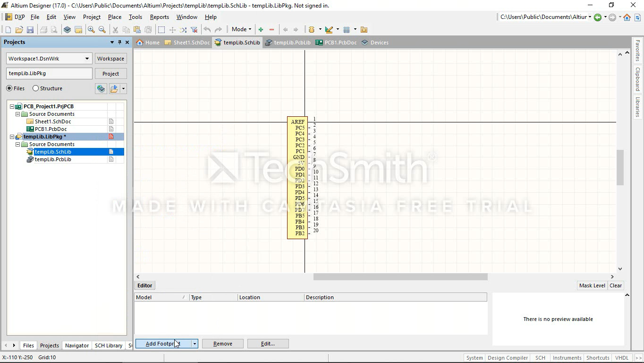
Task: Select the Files radio button
Action: tap(9, 88)
